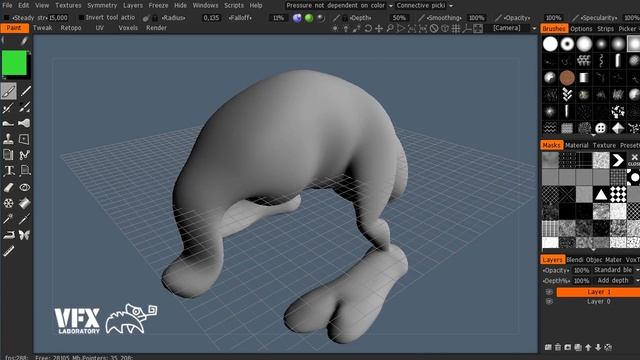The image size is (640, 360).
Task: Select the copy paste pages tool icon
Action: click(8, 155)
